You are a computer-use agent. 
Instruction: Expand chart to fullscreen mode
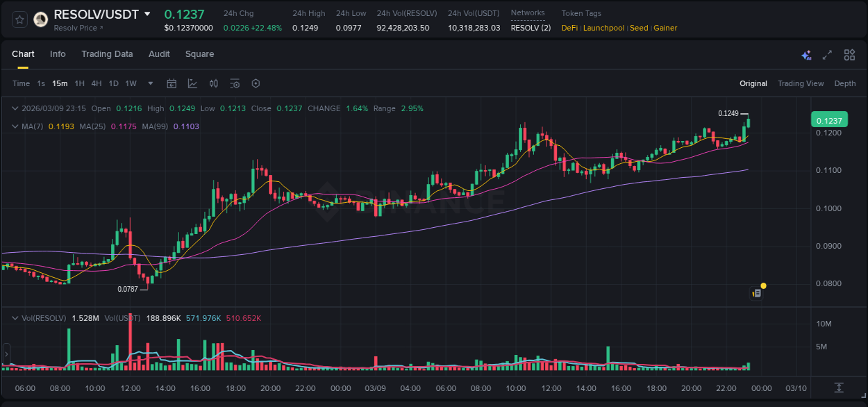click(826, 54)
